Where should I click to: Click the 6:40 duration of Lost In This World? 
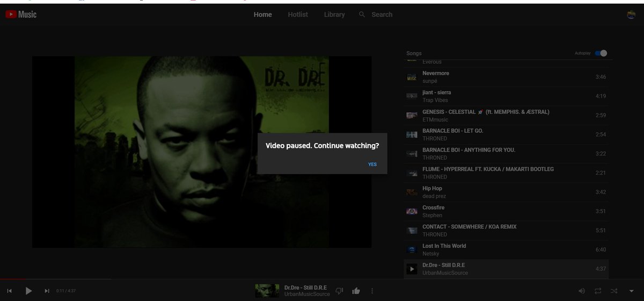pos(601,249)
